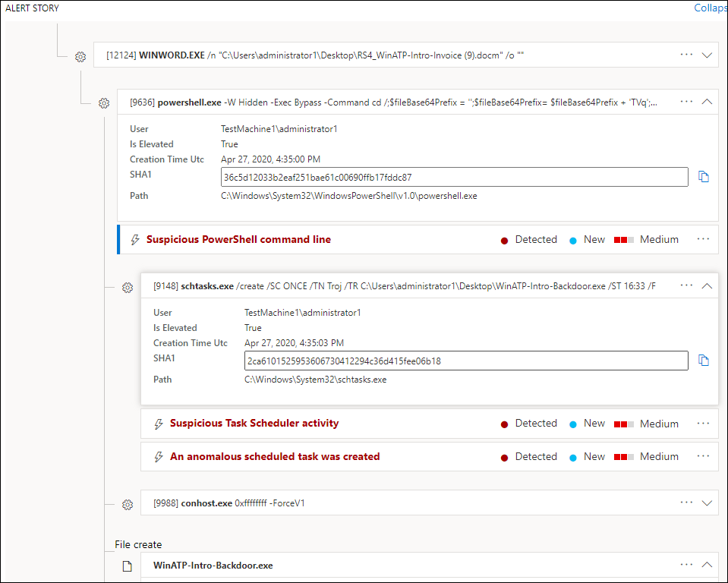This screenshot has height=583, width=728.
Task: Collapse the powershell.exe details panel
Action: point(708,101)
